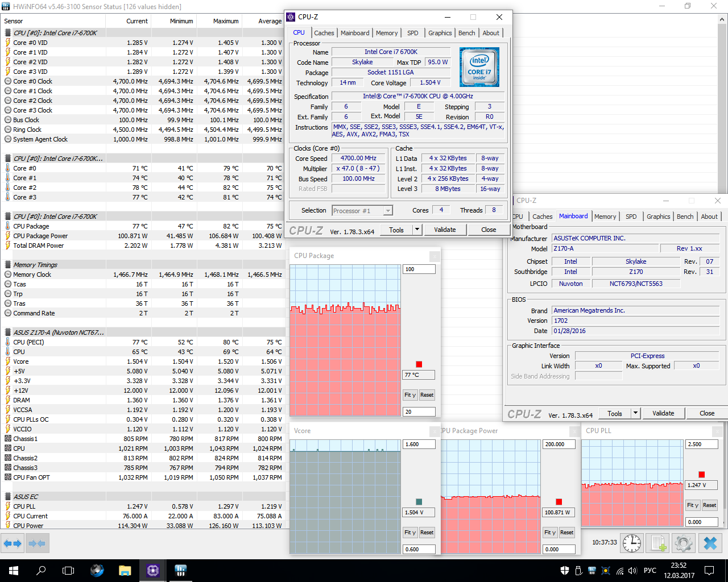Screen dimensions: 728x582
Task: Click Close in the rear CPU-Z Mainboard window
Action: pyautogui.click(x=707, y=413)
